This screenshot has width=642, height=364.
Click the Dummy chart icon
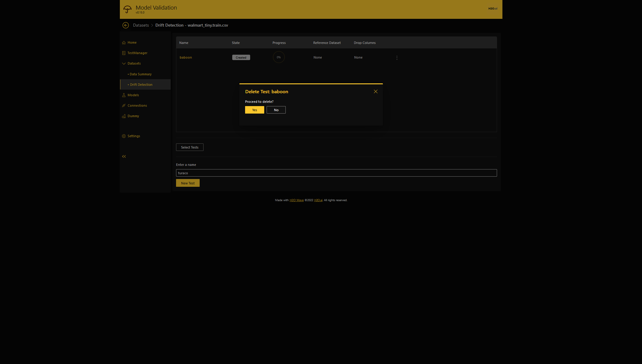pyautogui.click(x=124, y=116)
